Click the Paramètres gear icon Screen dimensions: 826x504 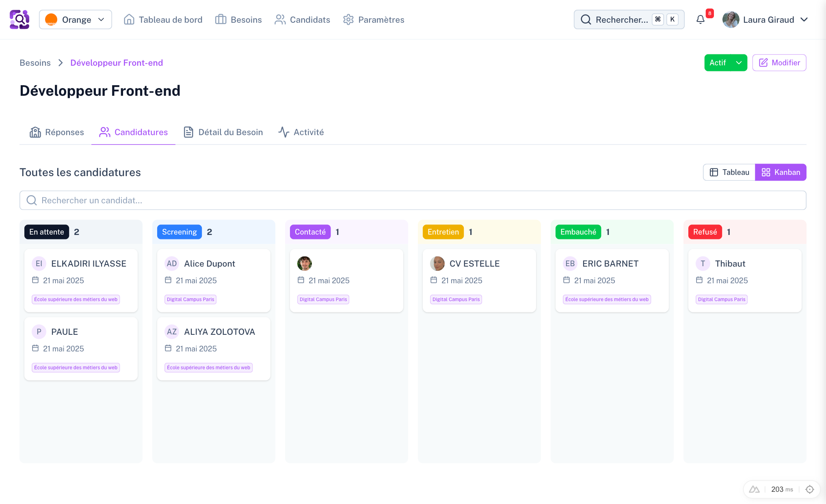click(348, 19)
